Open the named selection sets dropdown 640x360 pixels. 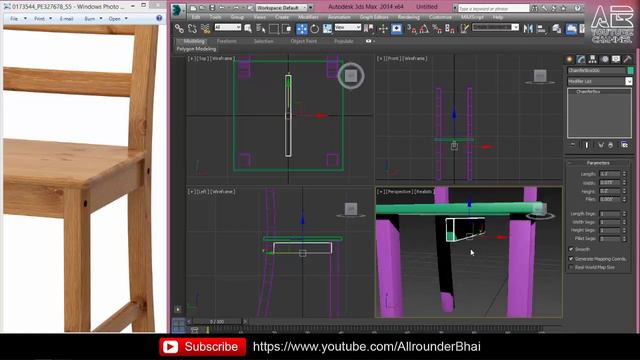pos(496,27)
